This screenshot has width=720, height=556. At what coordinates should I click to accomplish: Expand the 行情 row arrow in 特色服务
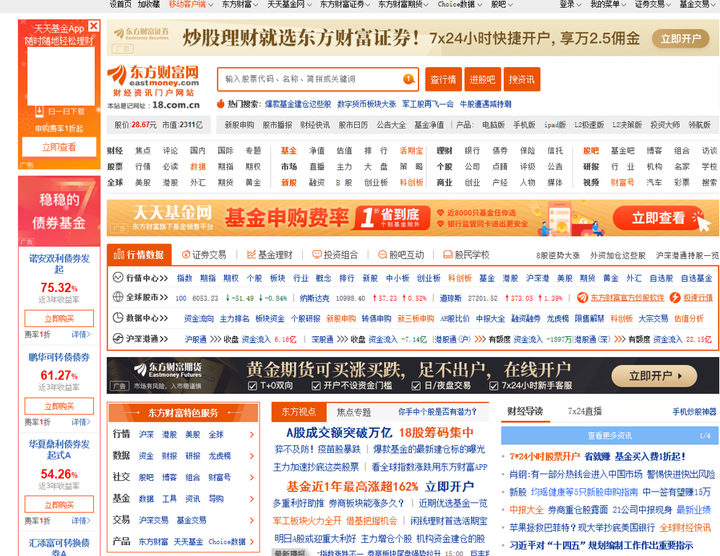252,434
